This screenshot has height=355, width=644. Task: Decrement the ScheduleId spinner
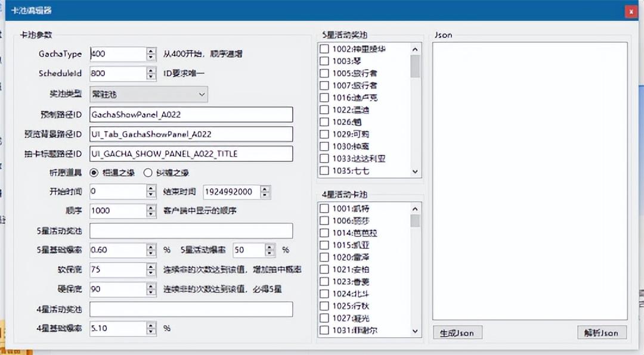(150, 76)
